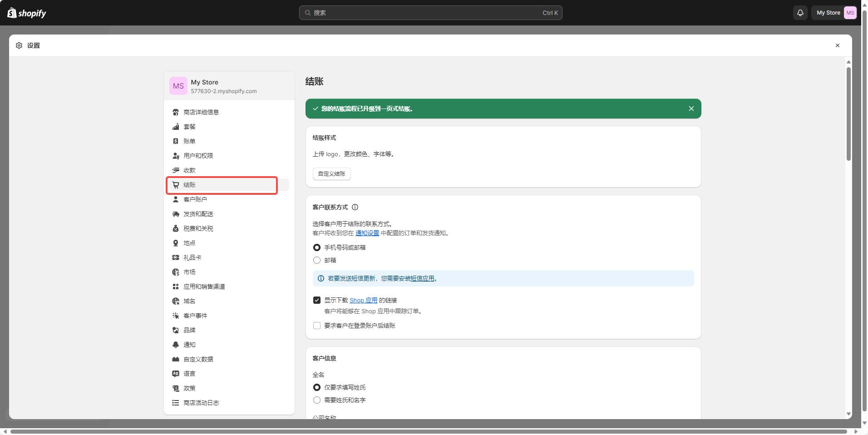
Task: Click the 应用和销售渠道 apps icon
Action: click(176, 287)
